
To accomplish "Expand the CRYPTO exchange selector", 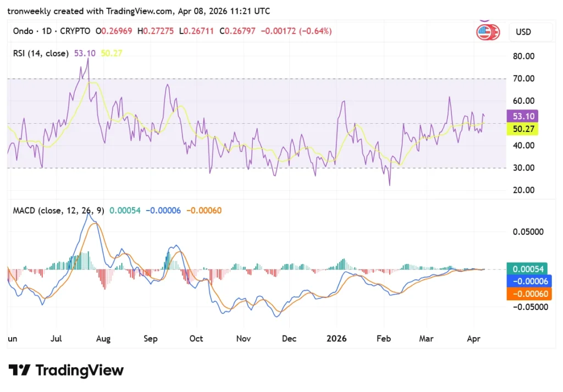I will pyautogui.click(x=75, y=31).
